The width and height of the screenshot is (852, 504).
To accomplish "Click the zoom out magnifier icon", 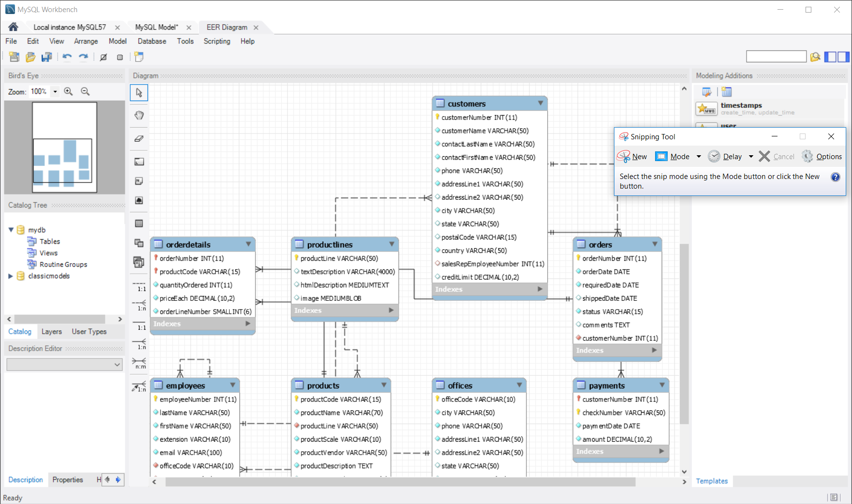I will pos(85,91).
